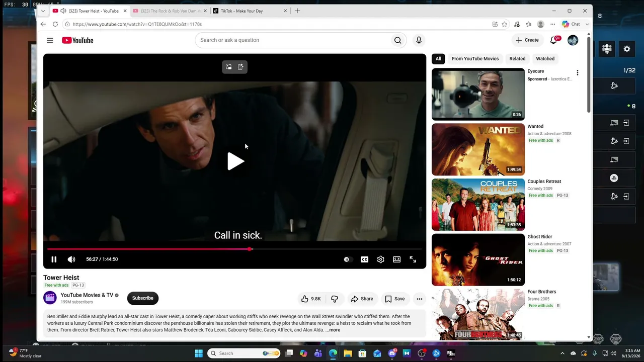644x362 pixels.
Task: Open the Wanted movie thumbnail
Action: pos(478,149)
